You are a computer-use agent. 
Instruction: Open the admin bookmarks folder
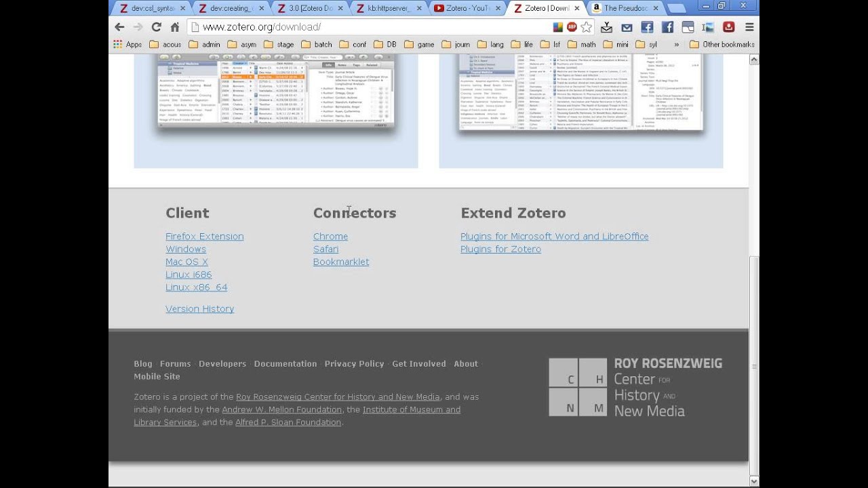[x=204, y=45]
